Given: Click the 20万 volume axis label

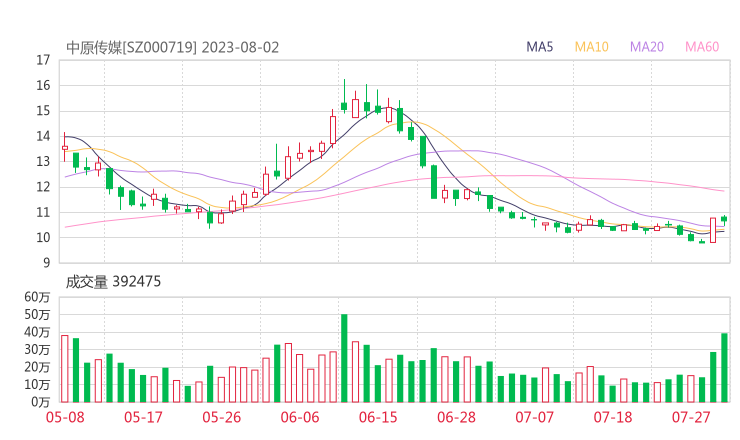Looking at the screenshot, I should pos(37,367).
